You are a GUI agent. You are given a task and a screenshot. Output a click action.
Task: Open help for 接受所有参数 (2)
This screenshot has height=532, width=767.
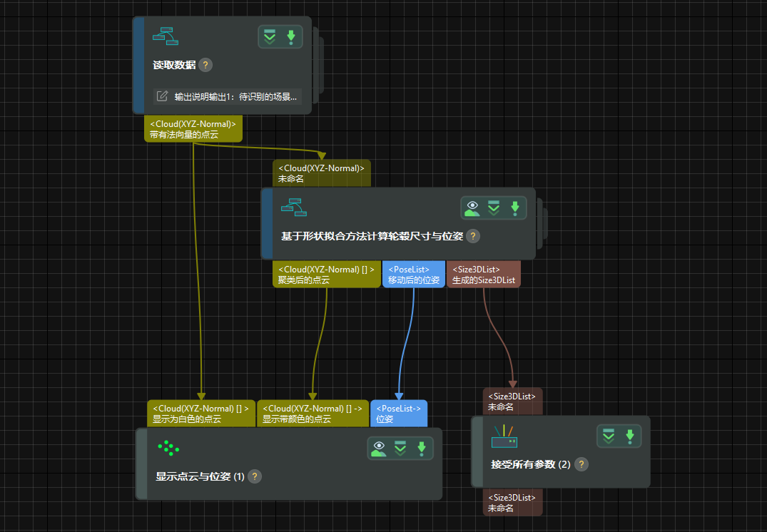581,464
